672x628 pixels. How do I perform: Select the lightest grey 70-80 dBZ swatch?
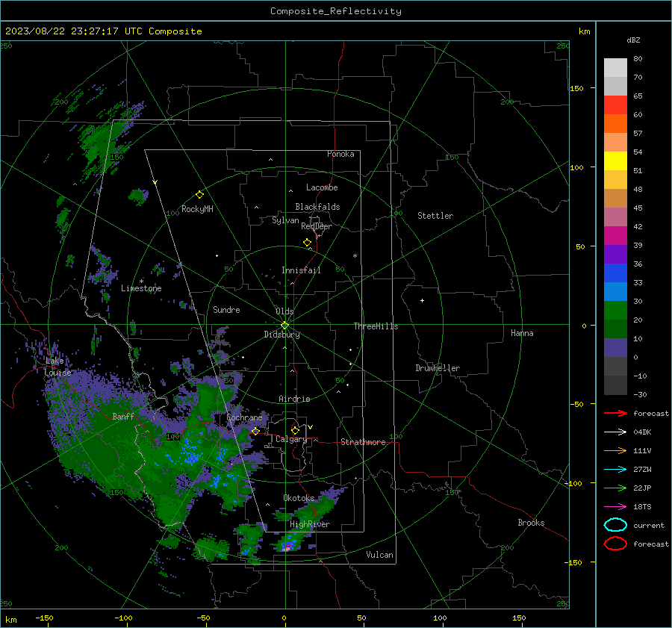click(615, 68)
